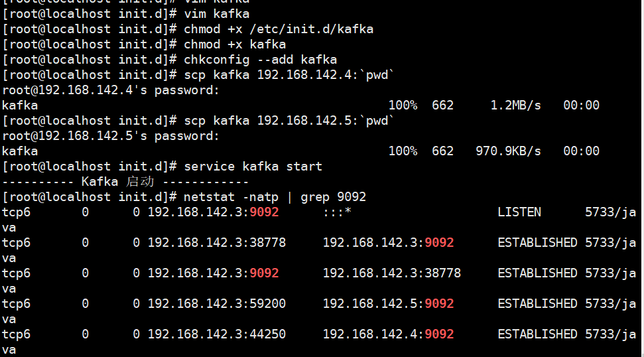Click the scp command to 192.168.142.5
644x357 pixels.
pos(289,121)
